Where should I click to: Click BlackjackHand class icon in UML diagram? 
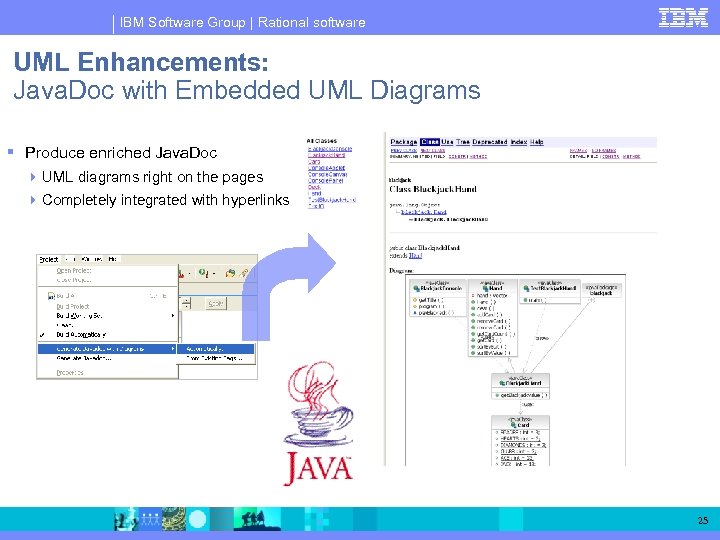tap(502, 383)
